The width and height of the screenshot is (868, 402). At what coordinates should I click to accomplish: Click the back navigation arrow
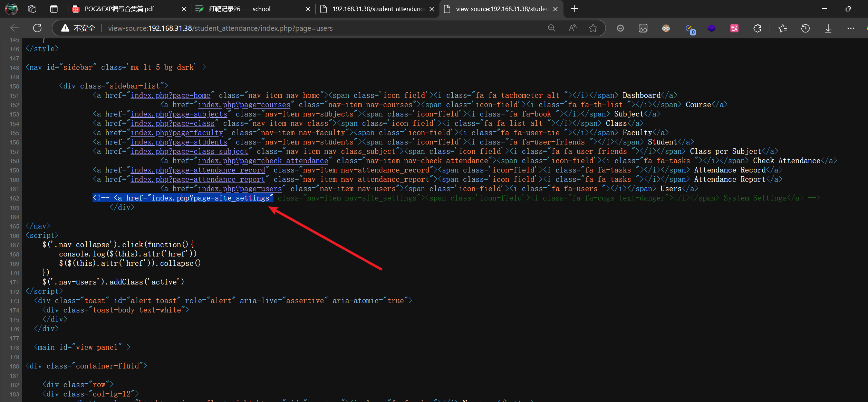(15, 28)
